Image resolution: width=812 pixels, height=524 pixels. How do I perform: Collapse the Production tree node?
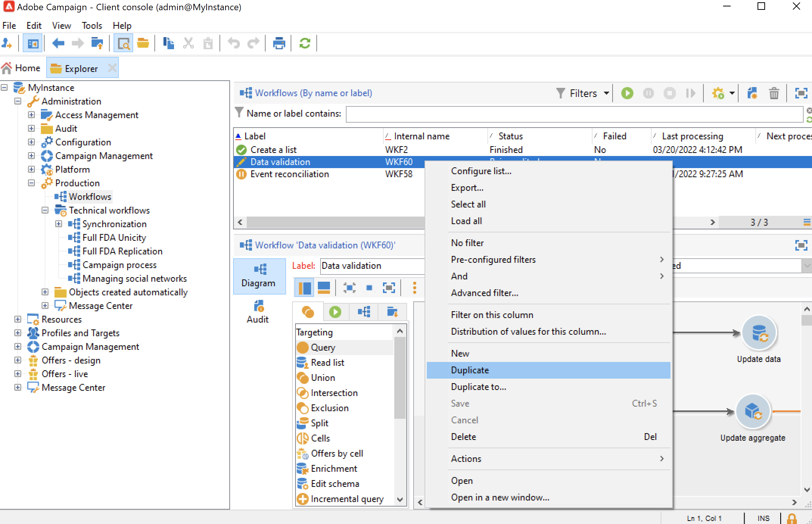[x=31, y=183]
